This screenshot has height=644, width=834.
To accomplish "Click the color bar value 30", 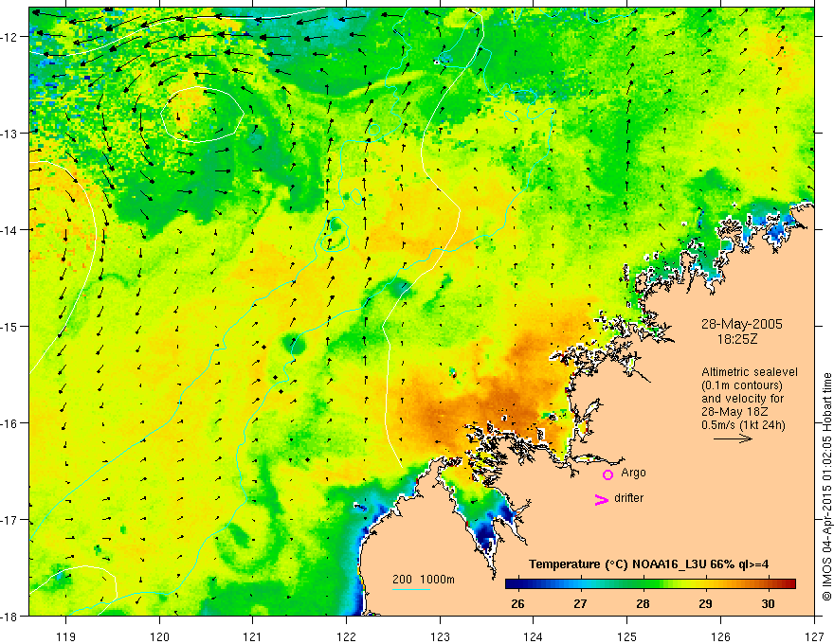I will [768, 603].
